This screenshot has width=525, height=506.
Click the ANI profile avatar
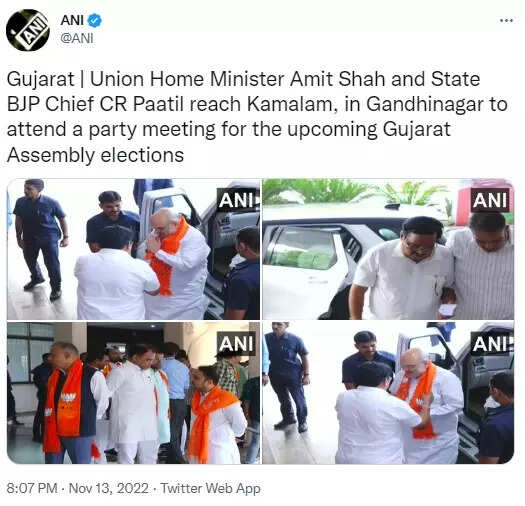pos(28,30)
